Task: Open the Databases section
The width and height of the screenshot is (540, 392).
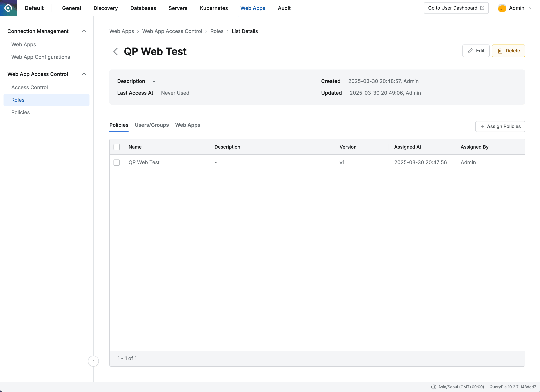Action: (x=143, y=8)
